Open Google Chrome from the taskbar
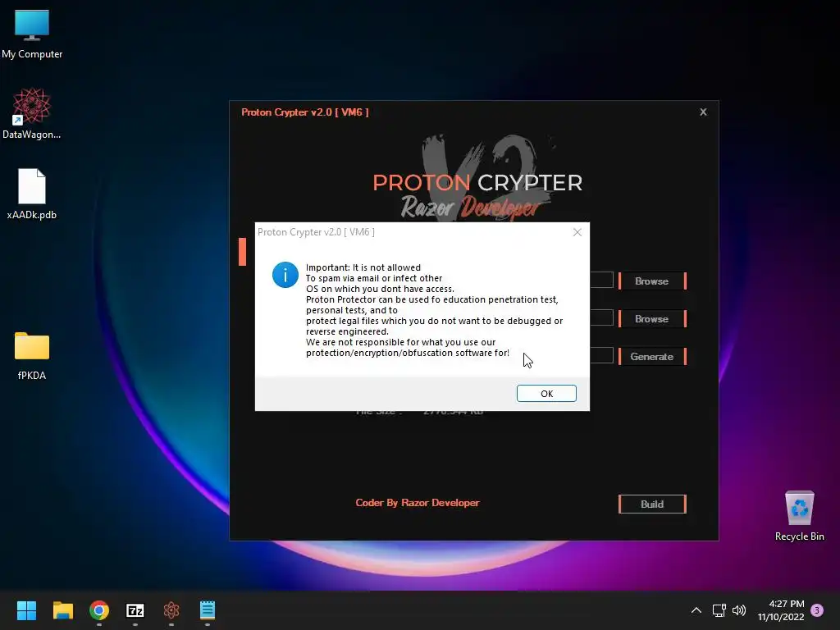This screenshot has height=630, width=840. point(99,610)
